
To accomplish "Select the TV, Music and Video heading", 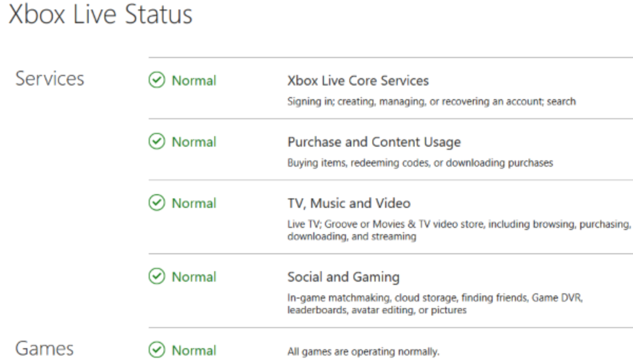I will (349, 203).
